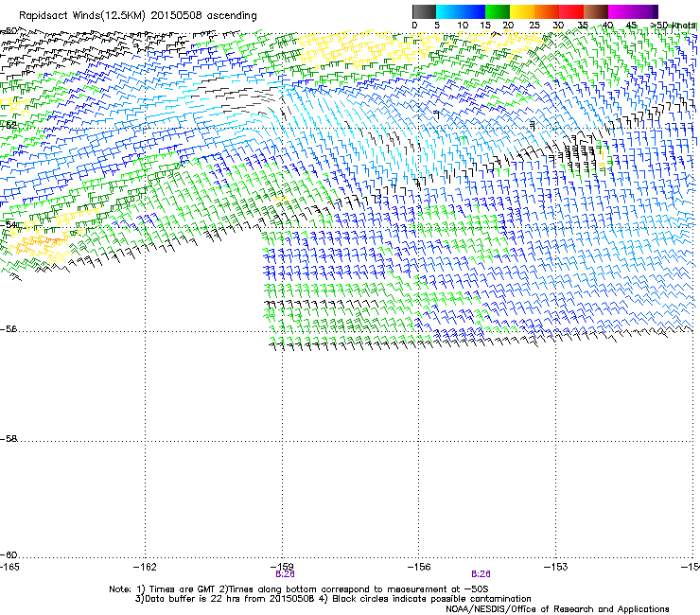Click the NOAA/NESDIS credit line
700x615 pixels.
(x=557, y=609)
